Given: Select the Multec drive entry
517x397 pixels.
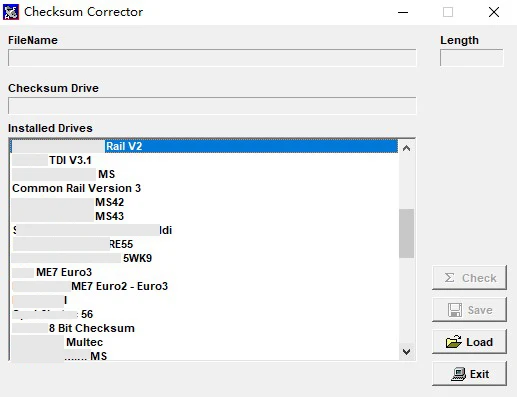Looking at the screenshot, I should pyautogui.click(x=204, y=342).
